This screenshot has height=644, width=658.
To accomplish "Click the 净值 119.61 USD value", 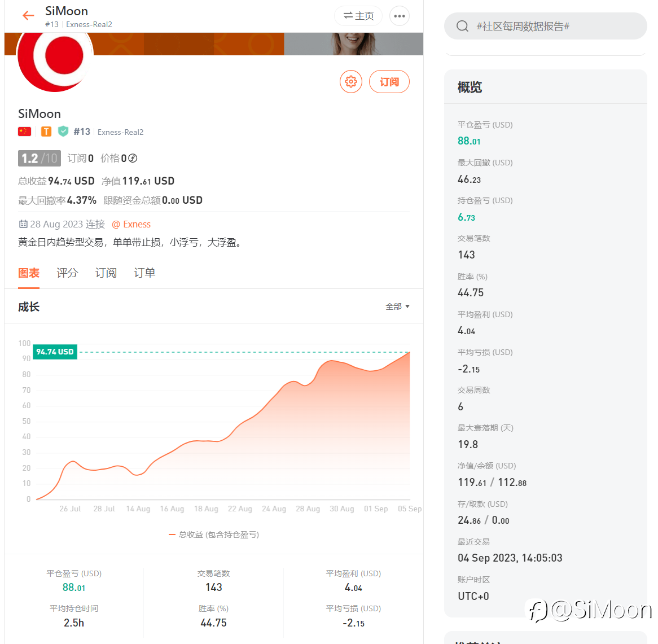I will [138, 181].
